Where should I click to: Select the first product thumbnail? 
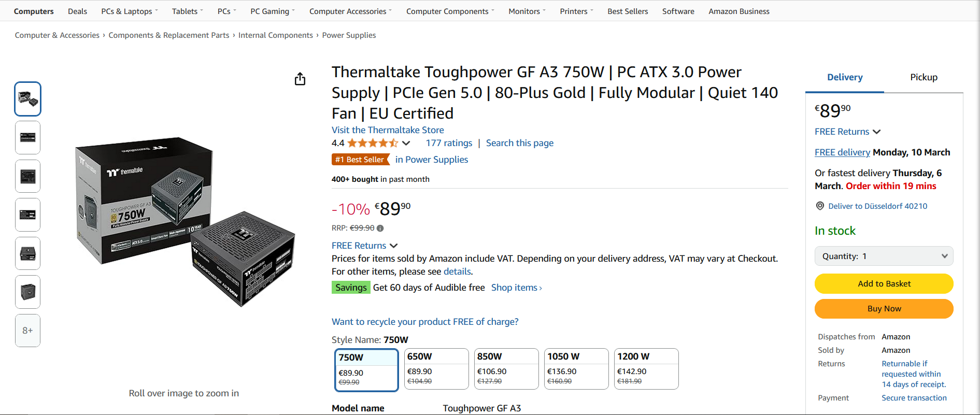pyautogui.click(x=28, y=99)
